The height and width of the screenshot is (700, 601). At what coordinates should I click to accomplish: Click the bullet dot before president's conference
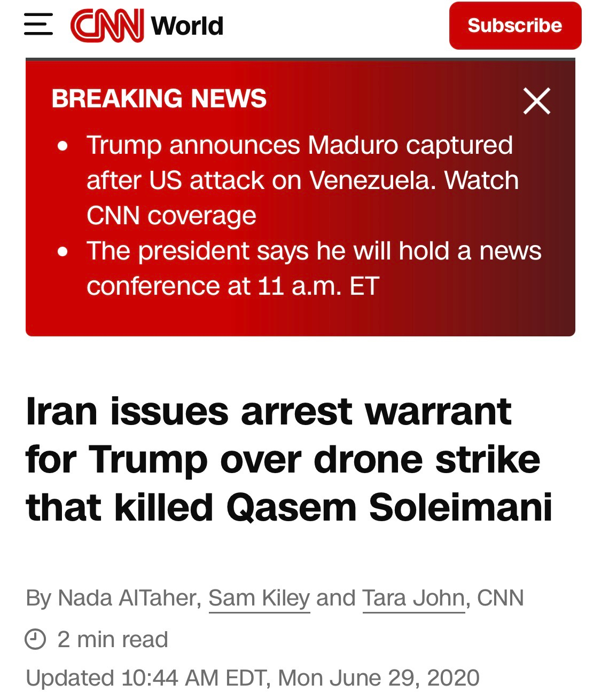63,251
